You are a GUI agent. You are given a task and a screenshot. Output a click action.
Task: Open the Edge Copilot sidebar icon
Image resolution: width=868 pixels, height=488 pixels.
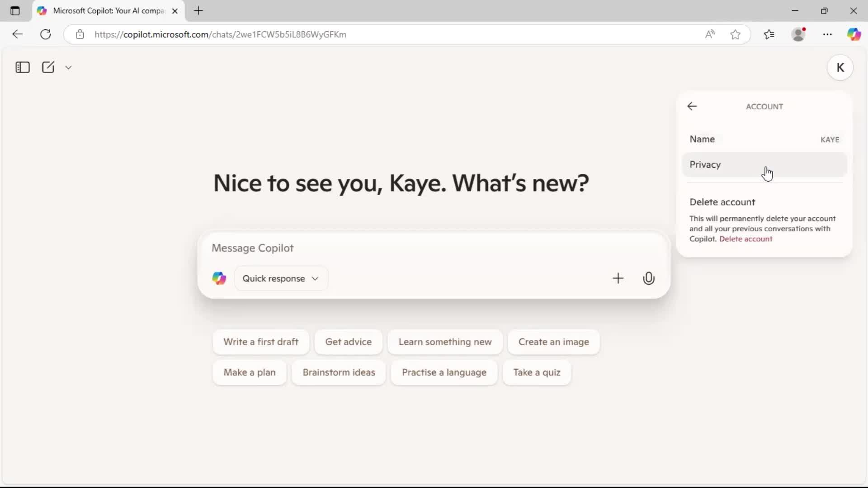(x=854, y=34)
